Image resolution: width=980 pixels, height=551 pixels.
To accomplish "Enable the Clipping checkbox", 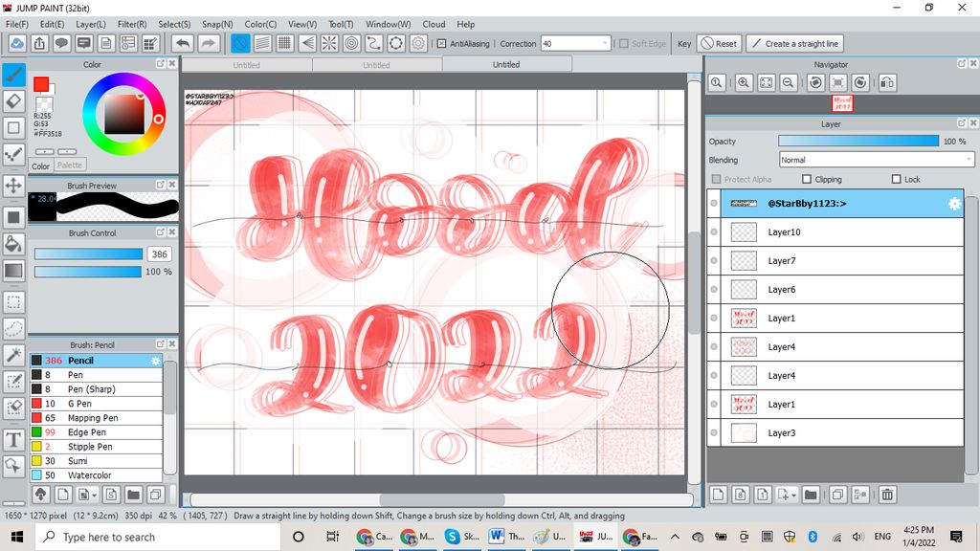I will coord(806,179).
